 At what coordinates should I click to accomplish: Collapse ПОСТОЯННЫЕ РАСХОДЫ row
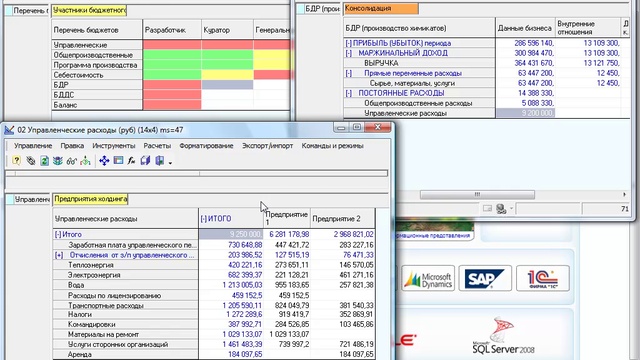[348, 93]
